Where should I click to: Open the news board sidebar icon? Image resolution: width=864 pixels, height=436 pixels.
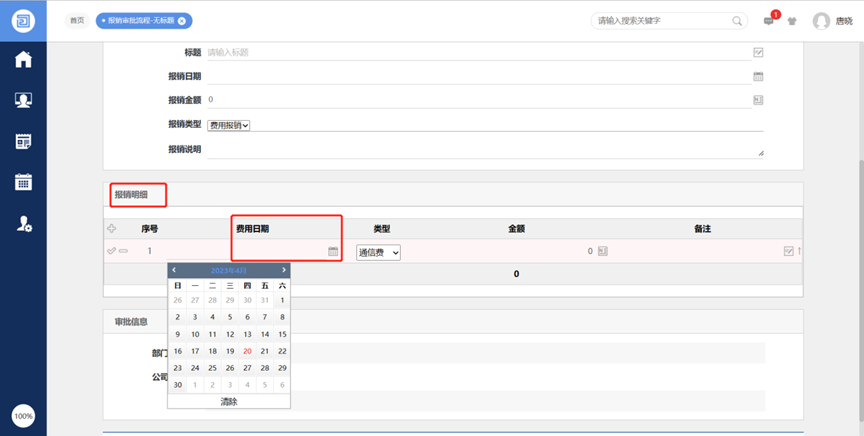pos(23,142)
